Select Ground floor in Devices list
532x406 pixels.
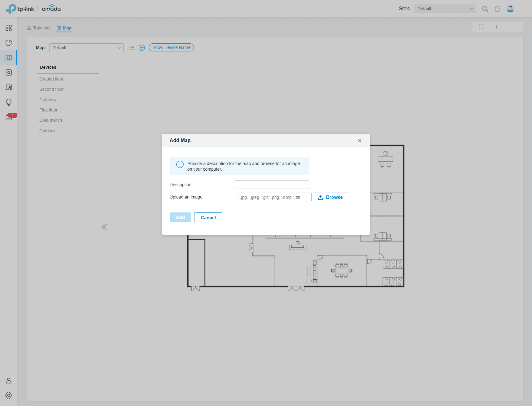(x=51, y=79)
